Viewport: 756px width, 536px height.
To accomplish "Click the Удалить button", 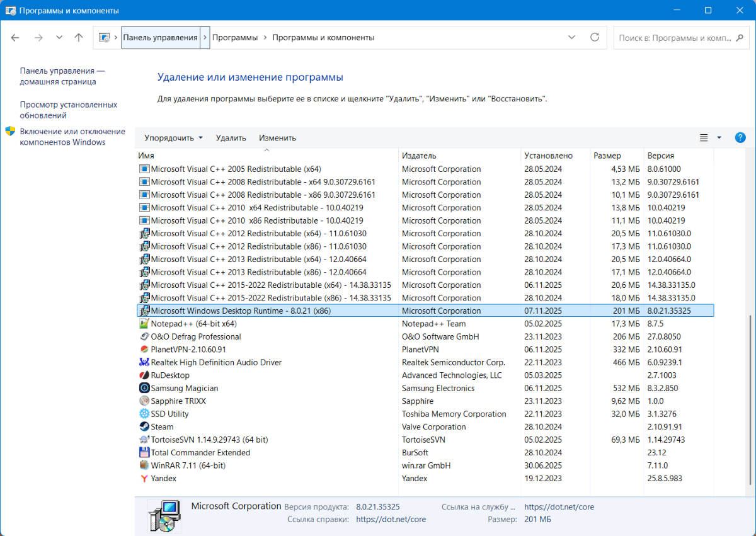I will coord(231,138).
